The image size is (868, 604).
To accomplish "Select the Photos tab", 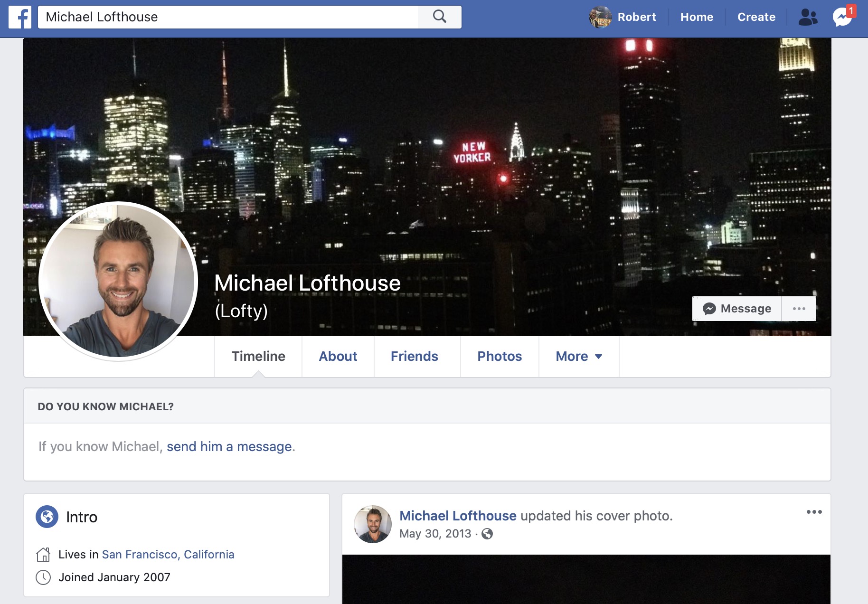I will [500, 357].
